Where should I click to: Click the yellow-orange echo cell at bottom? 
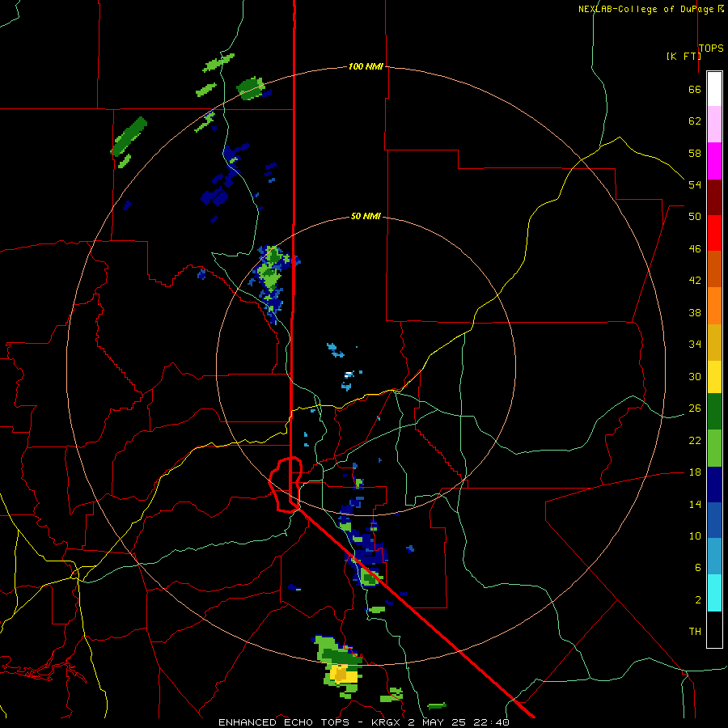coord(343,674)
